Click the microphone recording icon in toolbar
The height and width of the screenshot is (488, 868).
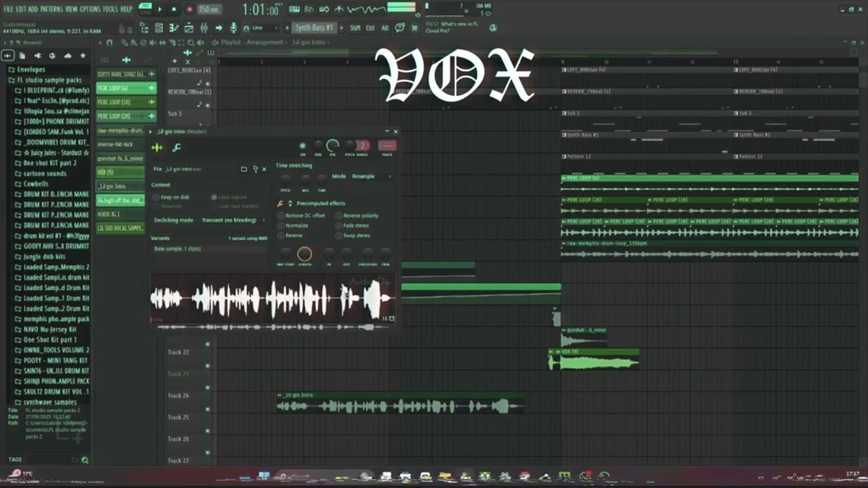234,28
